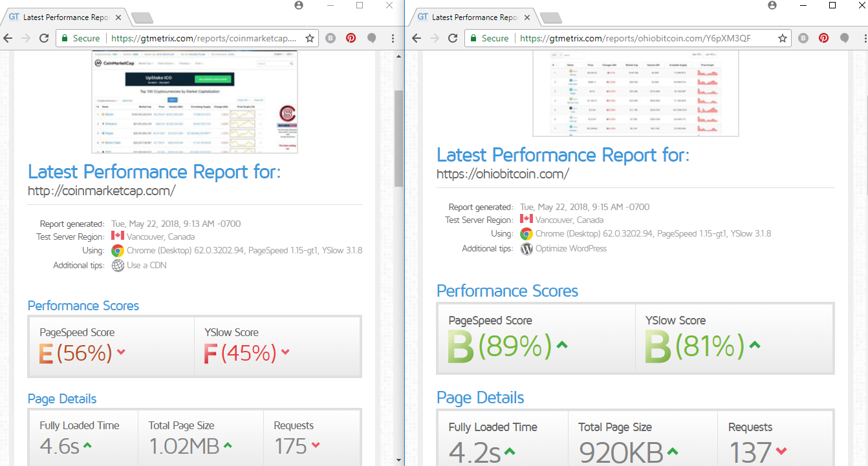
Task: Open Chrome menu in left browser window
Action: pyautogui.click(x=393, y=38)
